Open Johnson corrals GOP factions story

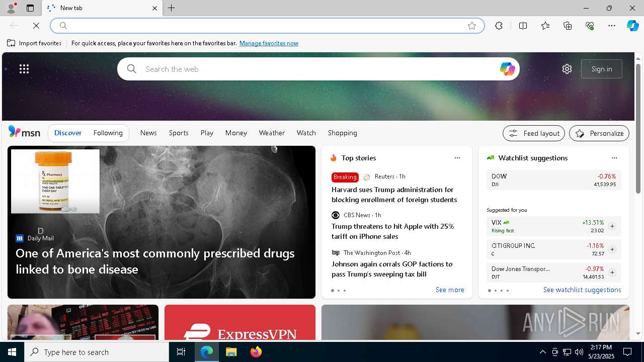[x=392, y=269]
